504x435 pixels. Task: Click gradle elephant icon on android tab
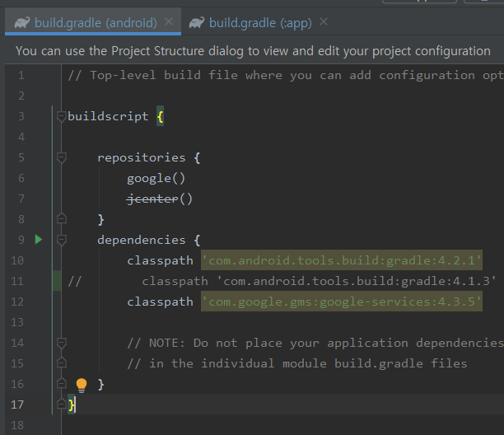(22, 22)
